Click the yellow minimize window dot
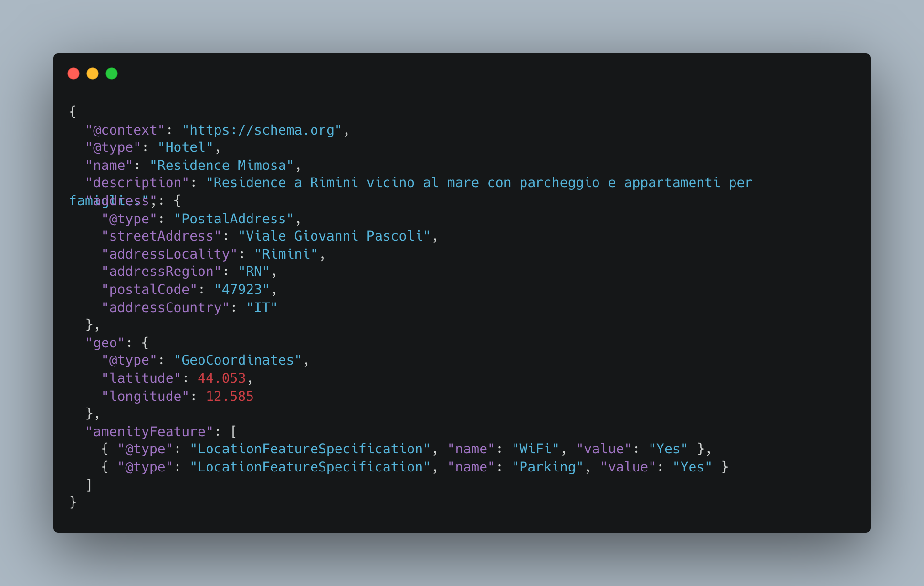 click(x=93, y=73)
